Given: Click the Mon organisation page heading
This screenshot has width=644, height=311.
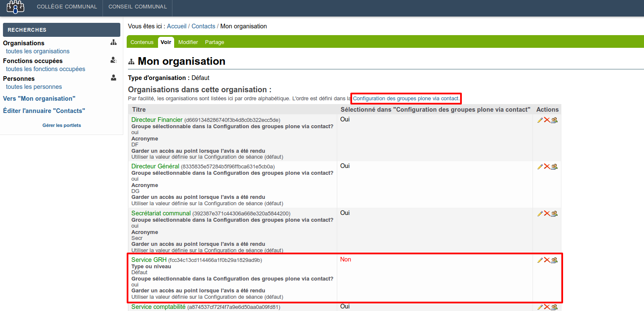Looking at the screenshot, I should [x=181, y=61].
